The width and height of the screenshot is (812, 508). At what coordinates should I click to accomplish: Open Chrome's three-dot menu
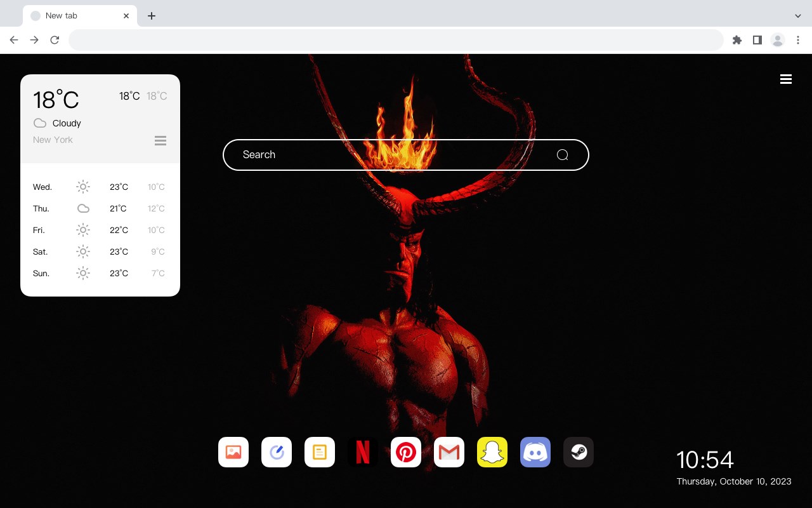pos(798,40)
